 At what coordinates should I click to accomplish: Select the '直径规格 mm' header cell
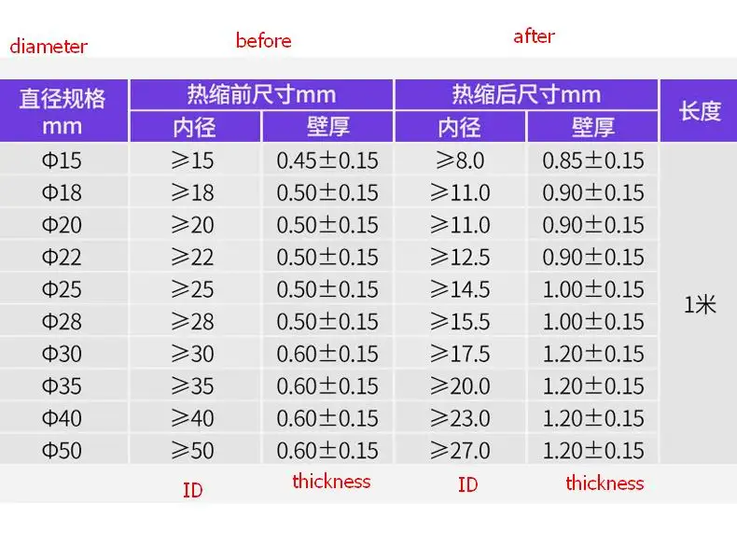[63, 111]
